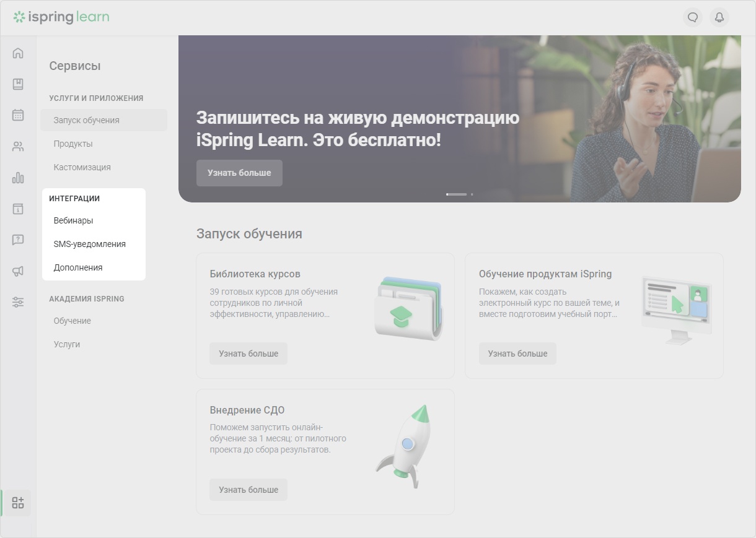Select Продукты menu item
The height and width of the screenshot is (538, 756).
pyautogui.click(x=73, y=144)
